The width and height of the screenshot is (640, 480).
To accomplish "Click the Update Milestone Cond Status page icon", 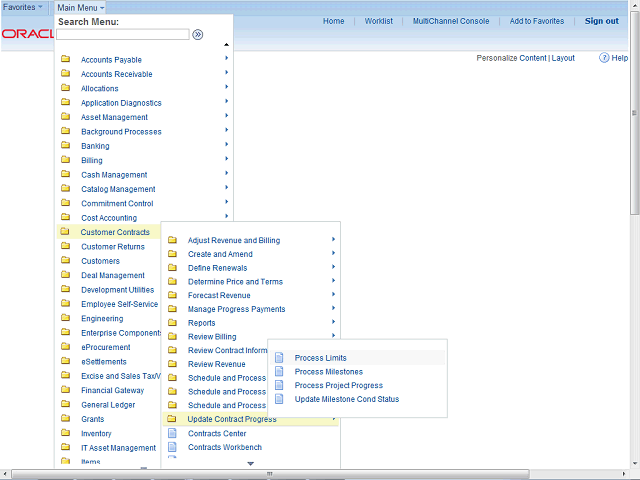I will [279, 399].
